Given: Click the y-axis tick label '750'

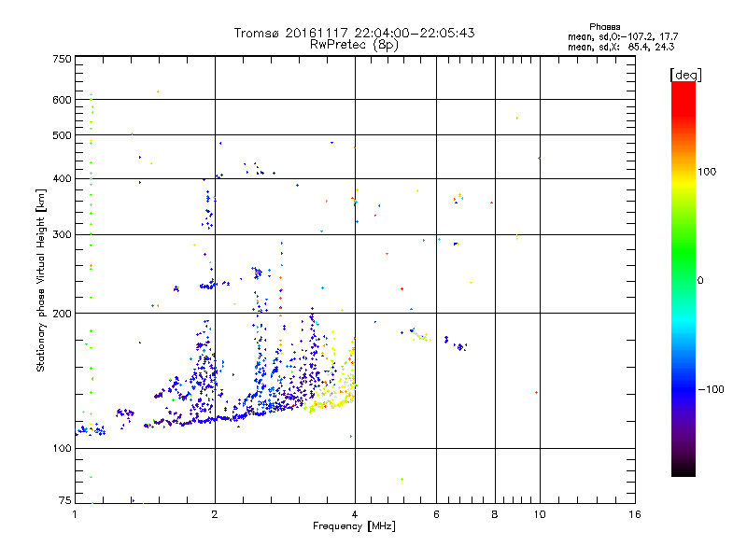Looking at the screenshot, I should coord(62,59).
